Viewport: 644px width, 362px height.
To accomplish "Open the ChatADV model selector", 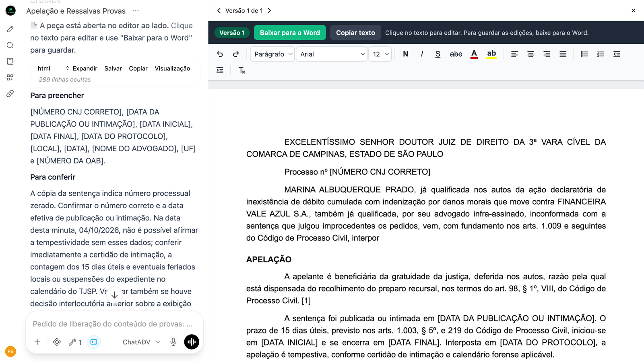I will point(141,342).
